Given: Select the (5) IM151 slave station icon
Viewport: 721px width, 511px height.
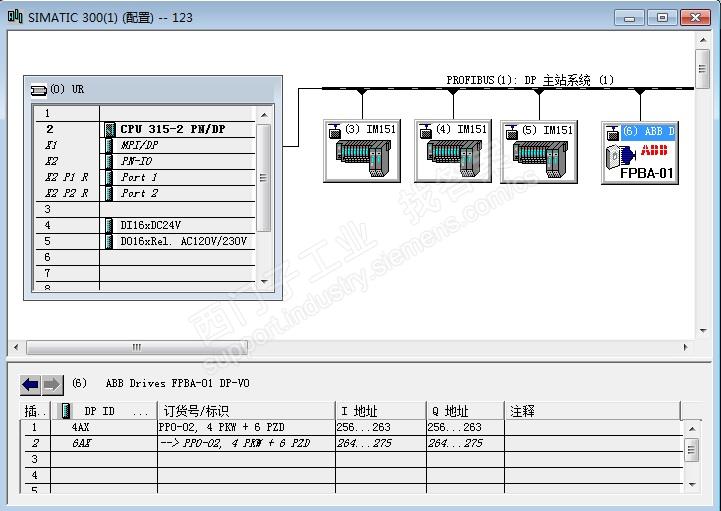Looking at the screenshot, I should pyautogui.click(x=539, y=152).
